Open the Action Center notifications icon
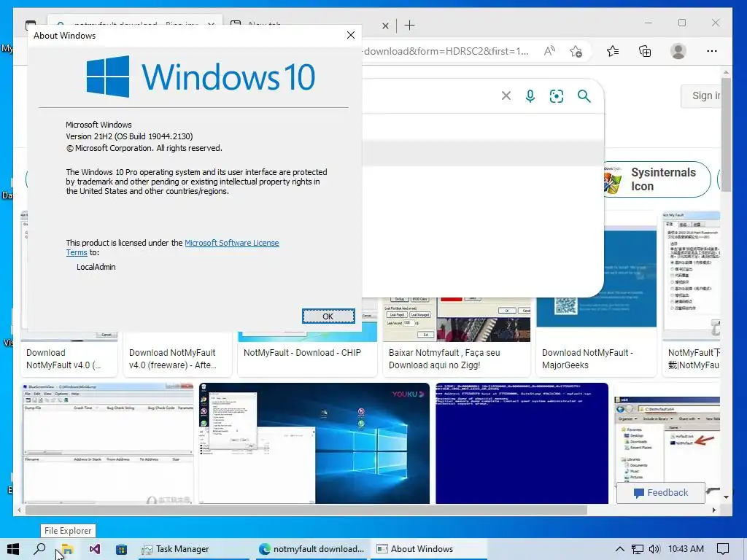747x560 pixels. [723, 549]
